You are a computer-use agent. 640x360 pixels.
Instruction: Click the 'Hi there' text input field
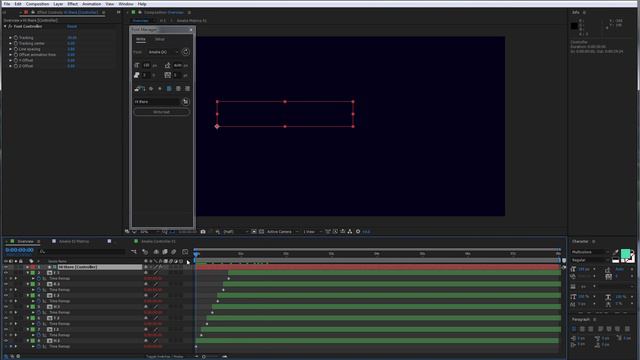157,102
